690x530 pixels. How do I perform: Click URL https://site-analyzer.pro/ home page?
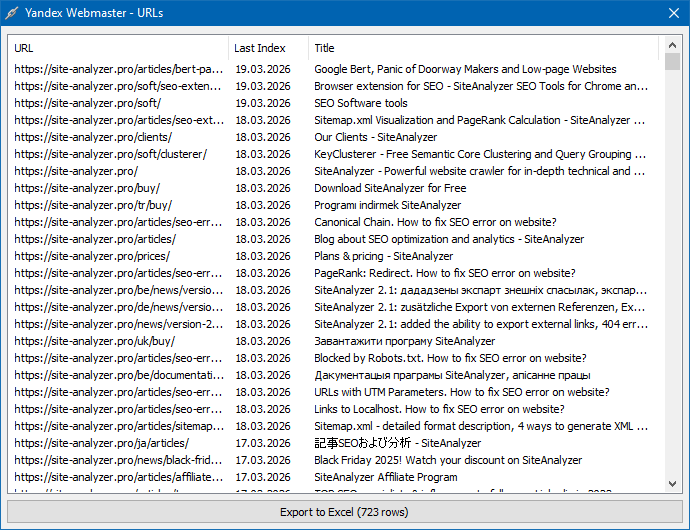point(76,171)
